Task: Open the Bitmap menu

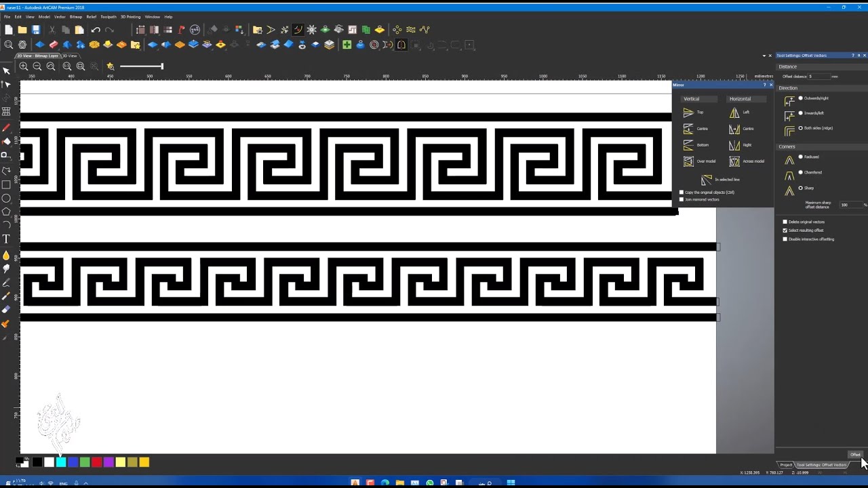Action: [x=76, y=16]
